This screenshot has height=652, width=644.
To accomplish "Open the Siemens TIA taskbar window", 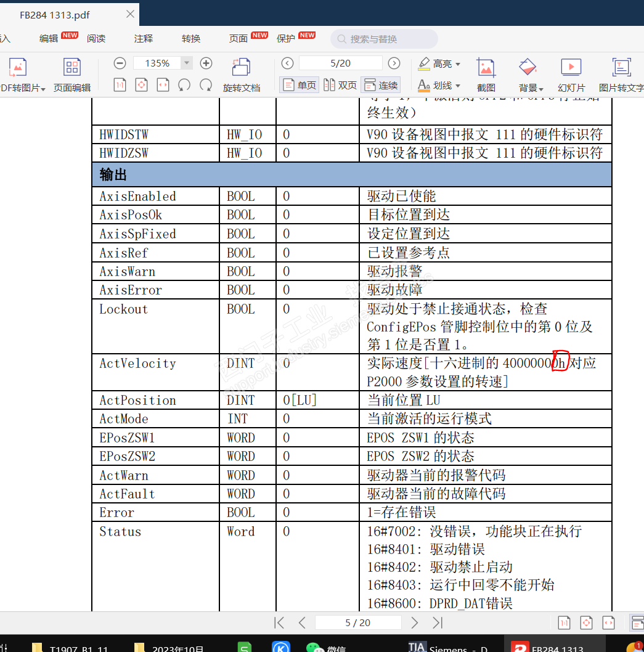I will (448, 647).
